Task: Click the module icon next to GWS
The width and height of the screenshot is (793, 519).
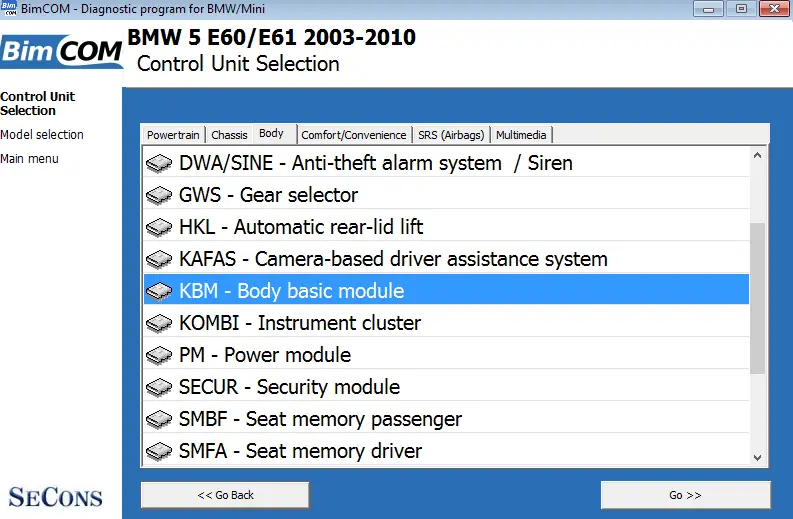Action: coord(159,195)
